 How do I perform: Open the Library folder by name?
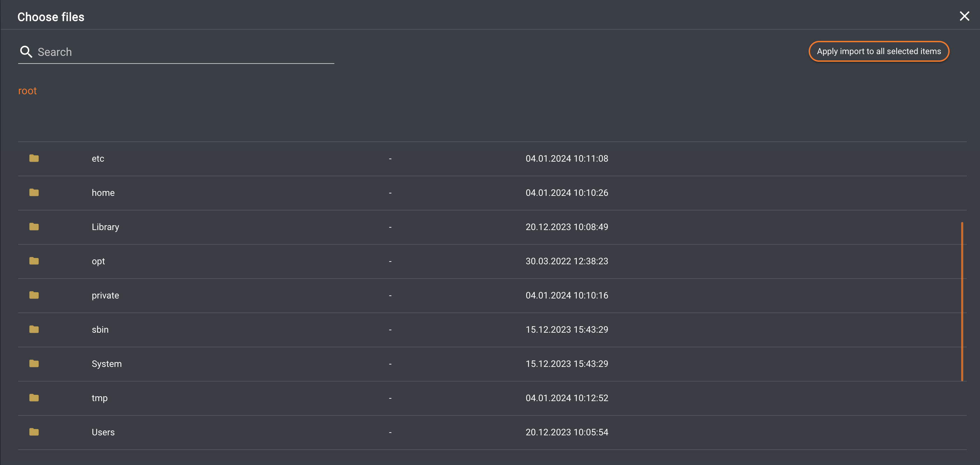(x=105, y=227)
